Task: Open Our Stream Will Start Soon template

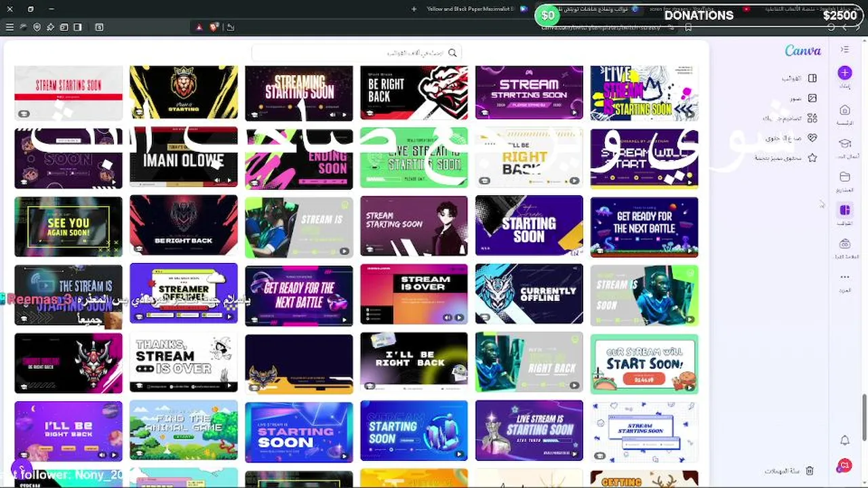Action: tap(644, 363)
